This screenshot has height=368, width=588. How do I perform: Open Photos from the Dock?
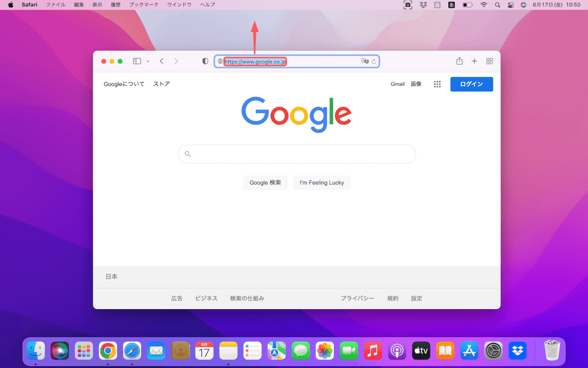tap(325, 351)
